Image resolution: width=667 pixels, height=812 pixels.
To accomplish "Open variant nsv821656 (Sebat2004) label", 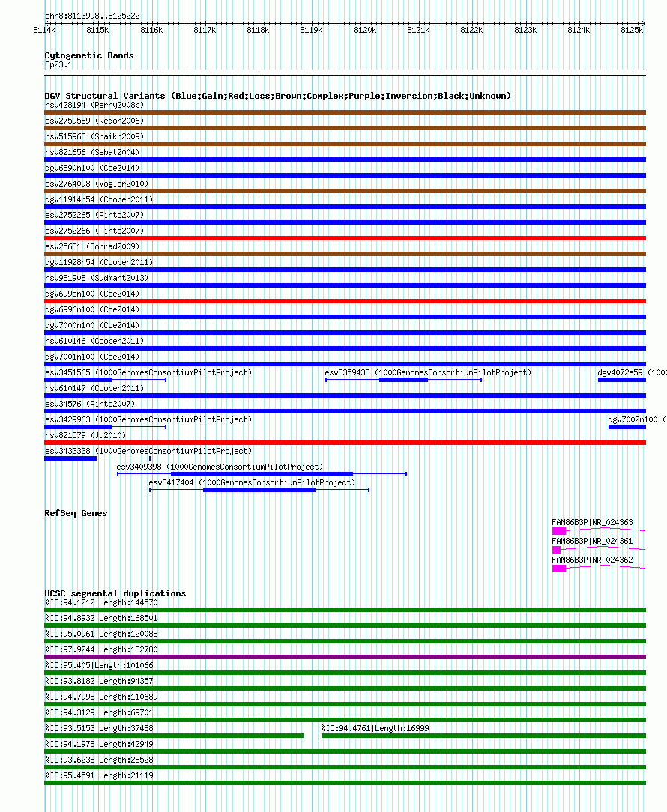I will click(x=92, y=152).
